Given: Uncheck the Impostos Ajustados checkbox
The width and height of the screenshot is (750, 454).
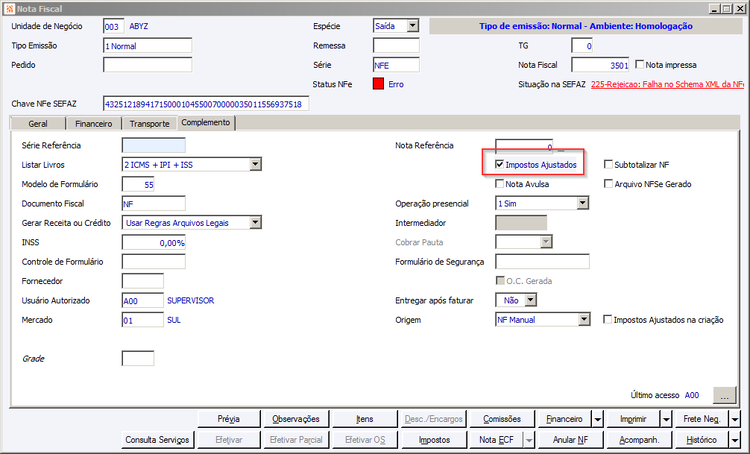Looking at the screenshot, I should pyautogui.click(x=500, y=165).
